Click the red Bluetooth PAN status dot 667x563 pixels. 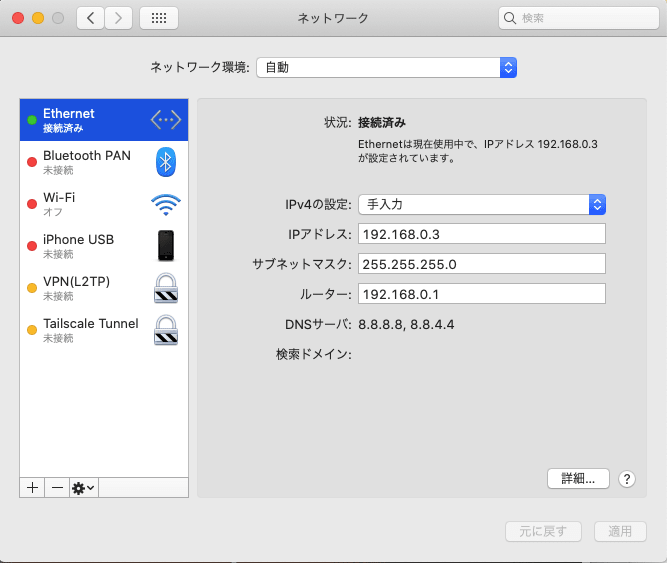32,162
